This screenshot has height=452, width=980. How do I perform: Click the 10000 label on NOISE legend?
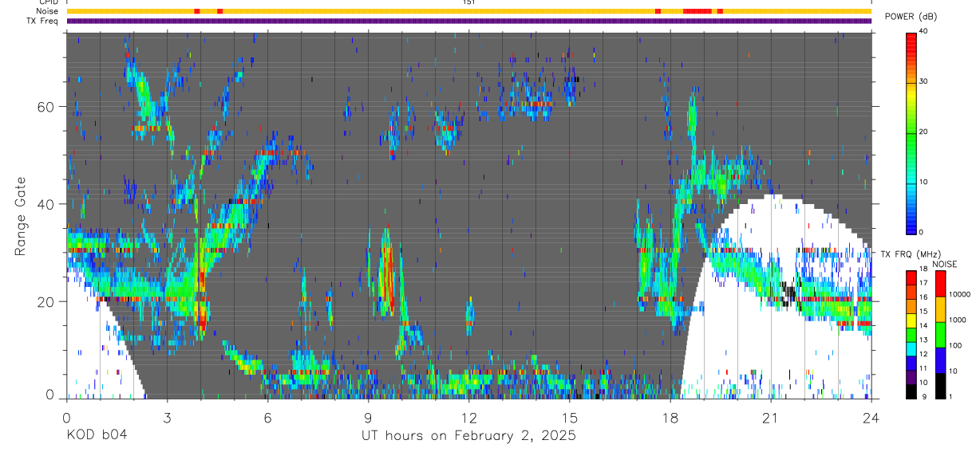pyautogui.click(x=960, y=294)
